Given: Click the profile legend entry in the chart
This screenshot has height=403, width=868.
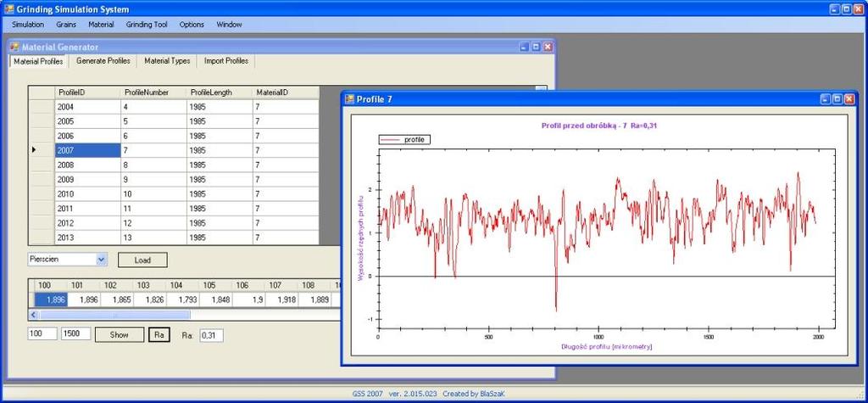Looking at the screenshot, I should 404,140.
